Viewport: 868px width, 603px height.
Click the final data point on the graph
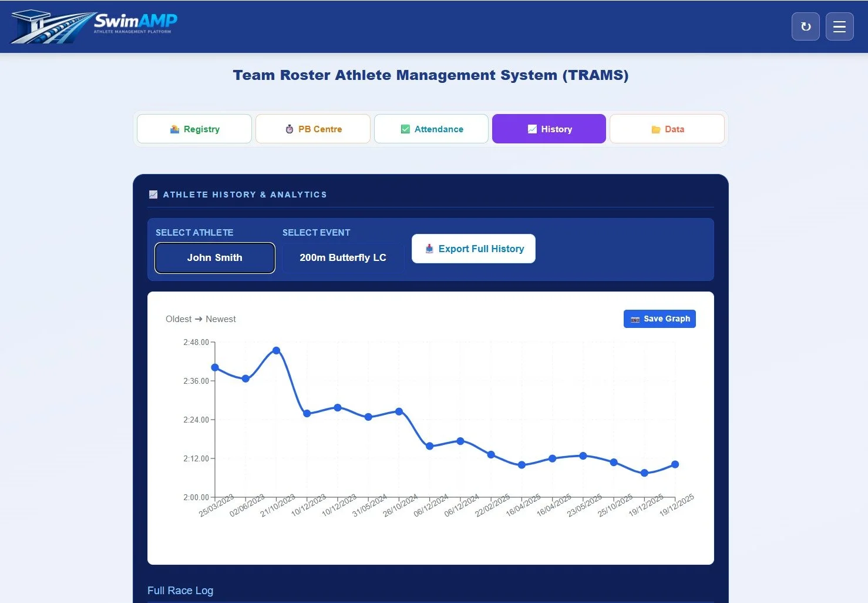[675, 464]
